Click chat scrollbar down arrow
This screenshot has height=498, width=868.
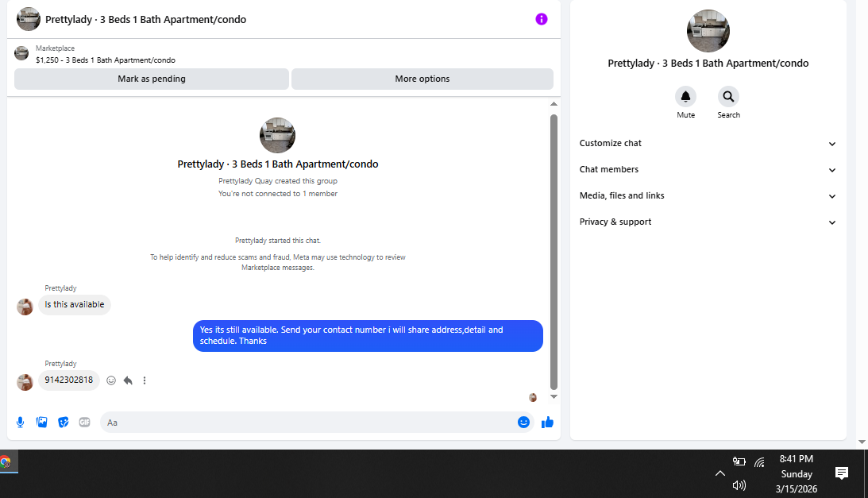coord(554,396)
